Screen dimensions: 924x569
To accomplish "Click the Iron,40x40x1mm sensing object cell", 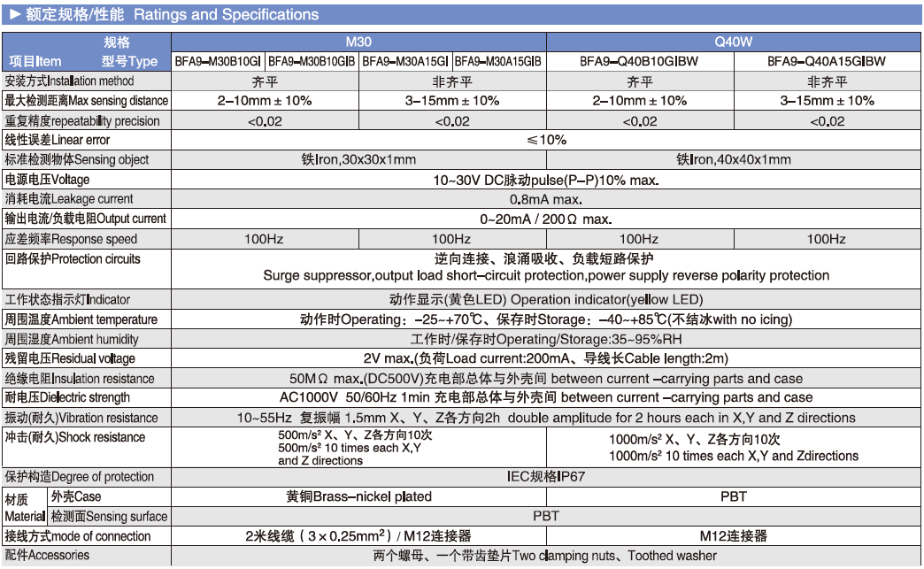I will tap(733, 160).
